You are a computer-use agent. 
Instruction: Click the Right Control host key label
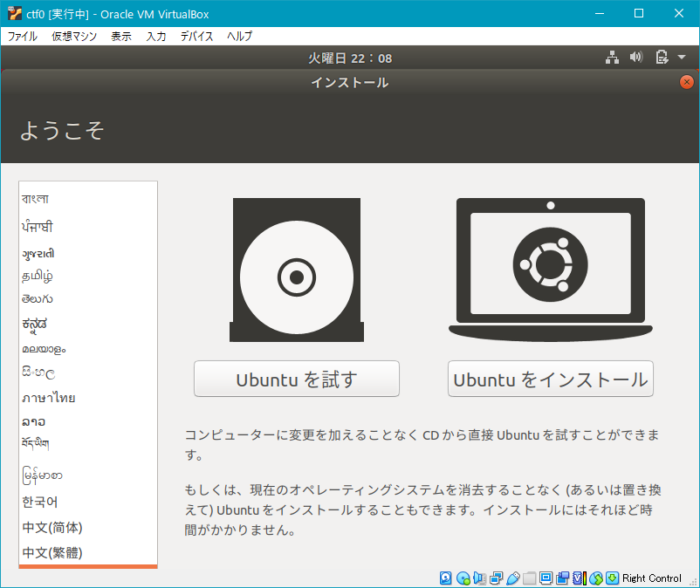click(x=652, y=578)
